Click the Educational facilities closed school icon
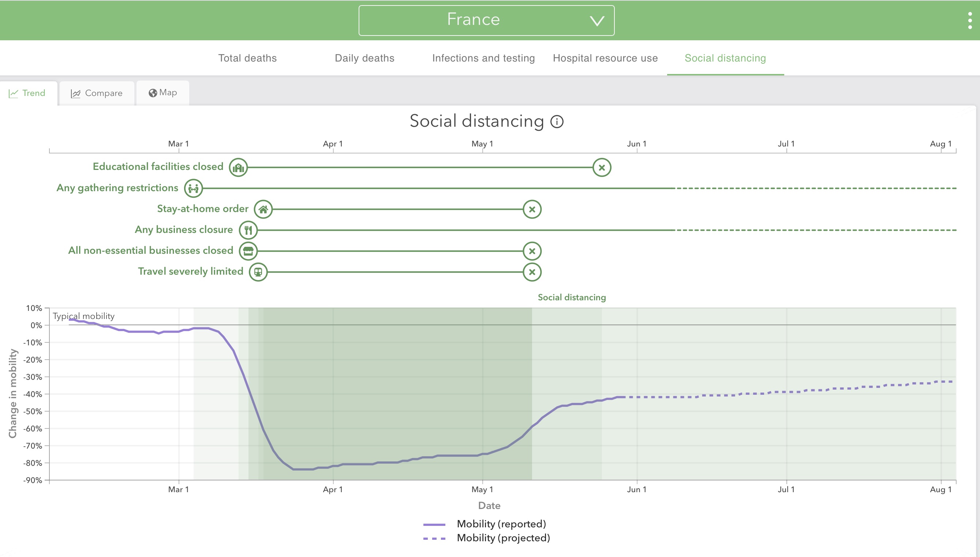This screenshot has height=557, width=980. (x=238, y=168)
